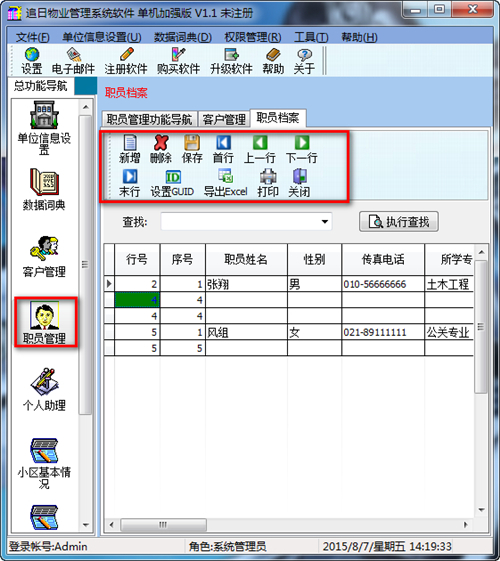Click 导出Excel export icon

pyautogui.click(x=226, y=183)
